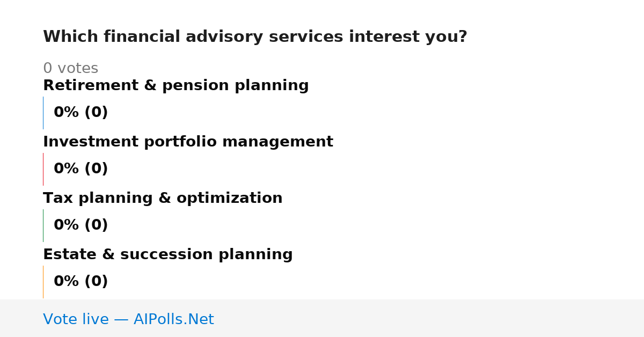
Task: Click the gray footer bar area
Action: click(x=322, y=318)
